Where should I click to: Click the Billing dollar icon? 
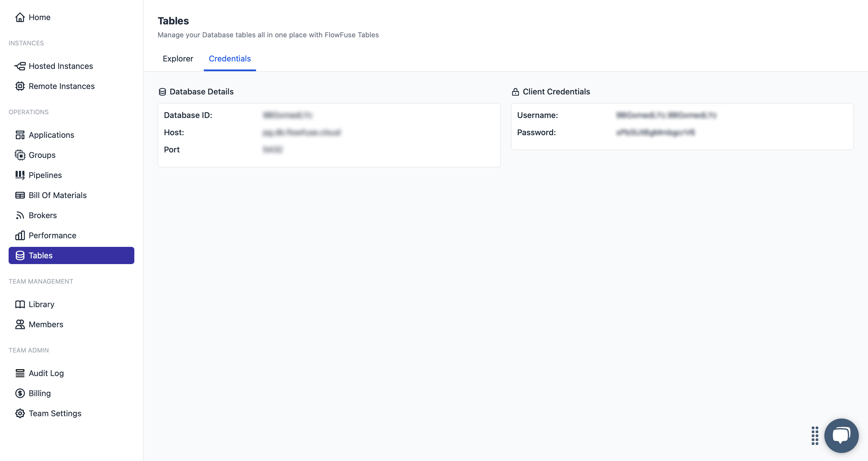click(20, 393)
